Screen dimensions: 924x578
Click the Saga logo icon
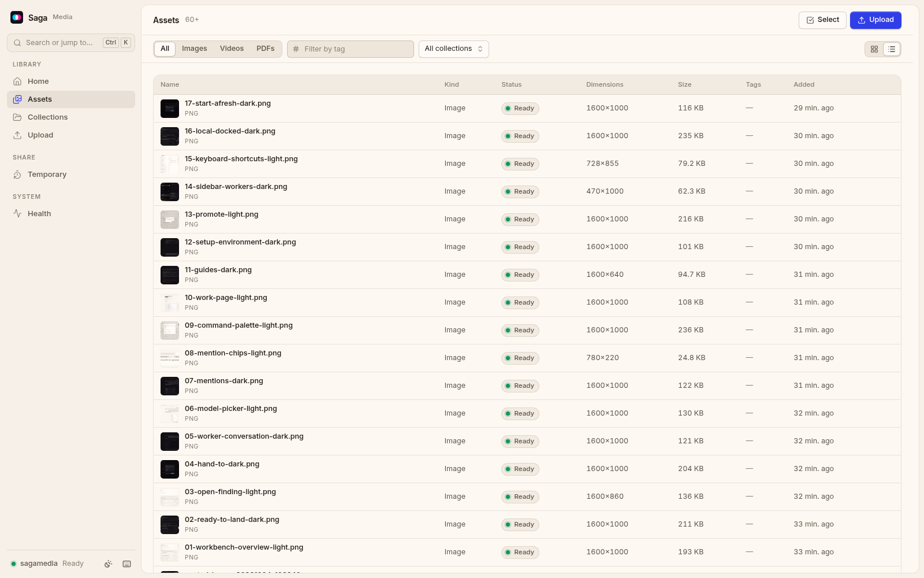(x=17, y=17)
